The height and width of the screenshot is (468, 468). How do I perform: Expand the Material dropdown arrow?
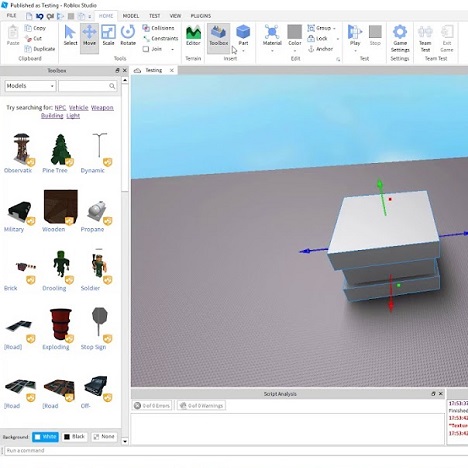pos(272,51)
